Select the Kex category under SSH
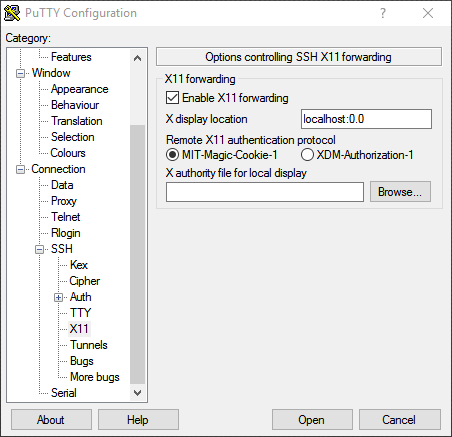Viewport: 452px width, 437px height. [79, 265]
